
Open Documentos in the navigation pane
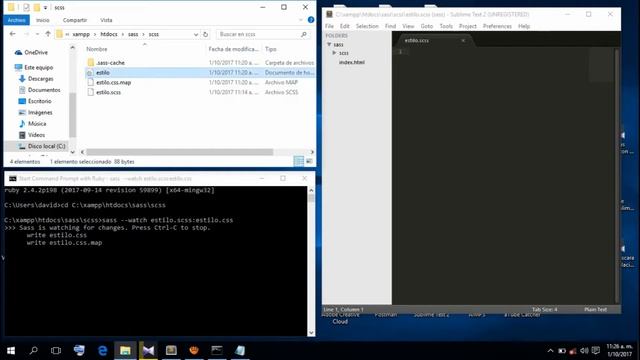tap(44, 90)
